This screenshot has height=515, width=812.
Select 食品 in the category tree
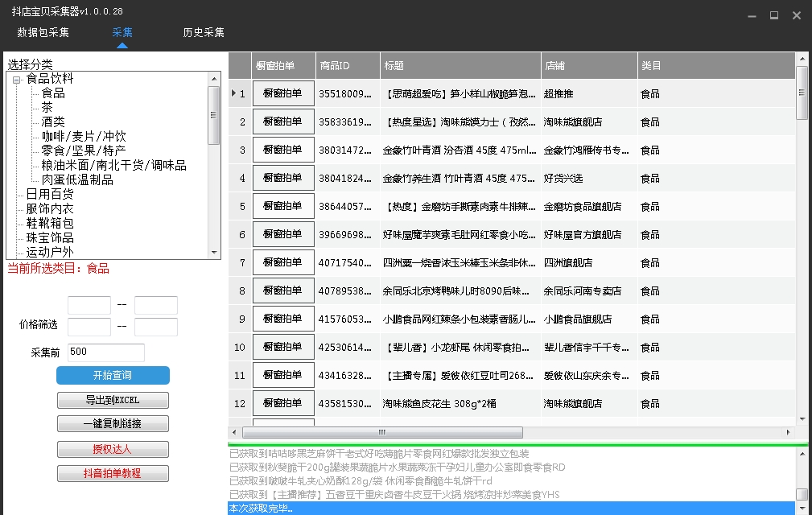click(x=53, y=93)
